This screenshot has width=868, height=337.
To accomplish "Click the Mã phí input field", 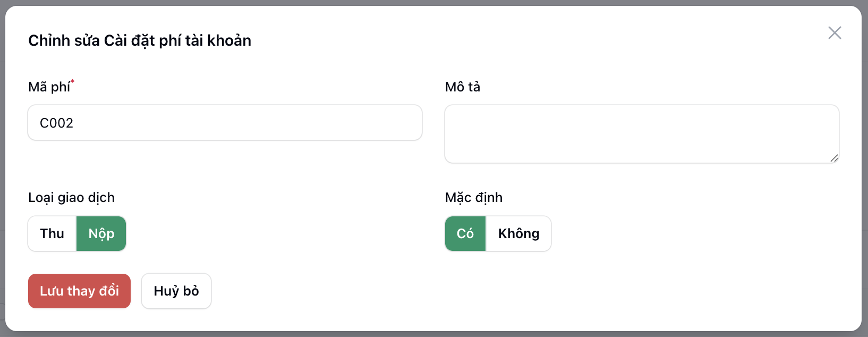I will tap(225, 123).
